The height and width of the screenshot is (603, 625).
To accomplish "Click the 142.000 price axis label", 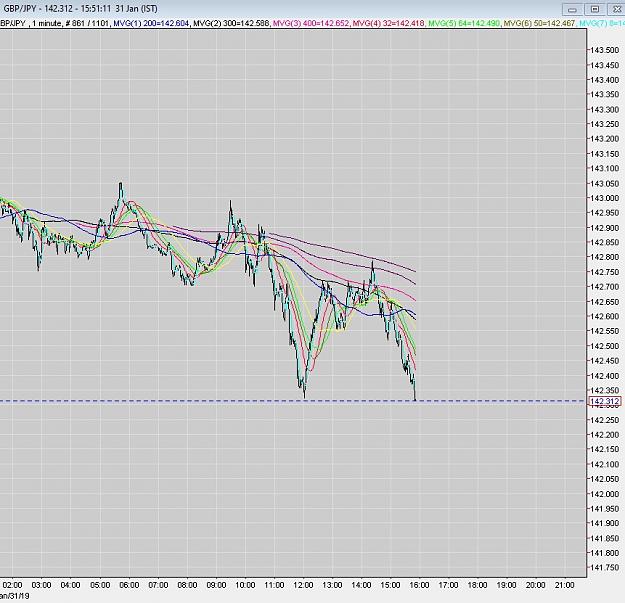I will pos(605,494).
